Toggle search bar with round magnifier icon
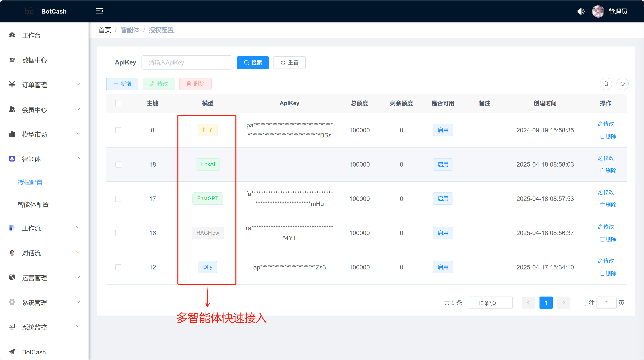The width and height of the screenshot is (644, 360). pos(606,84)
